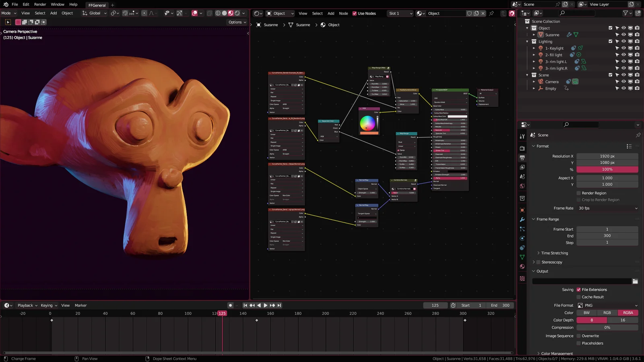Open the Add menu in the shader editor
This screenshot has width=644, height=362.
[330, 13]
